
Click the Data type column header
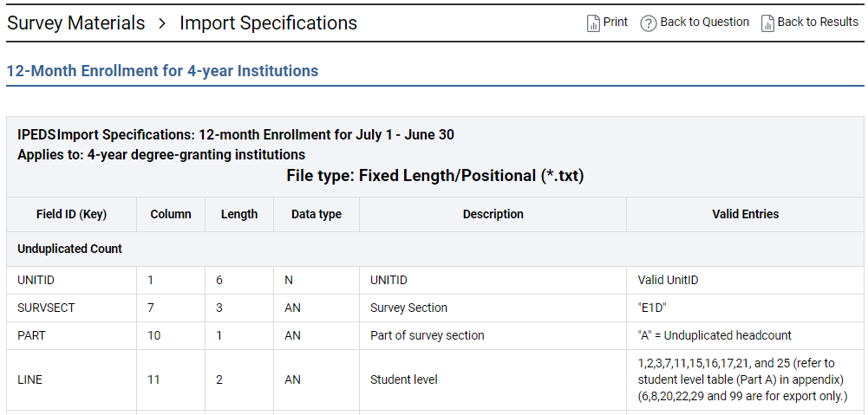317,214
